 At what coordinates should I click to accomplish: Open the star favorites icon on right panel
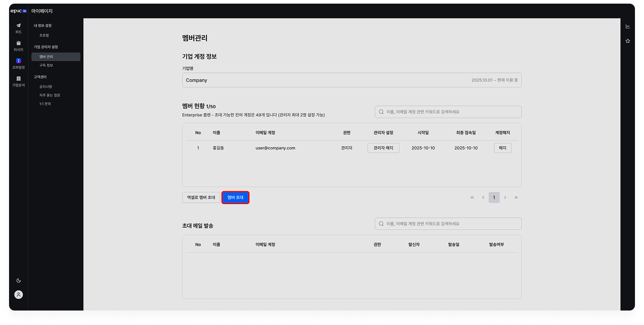(628, 41)
